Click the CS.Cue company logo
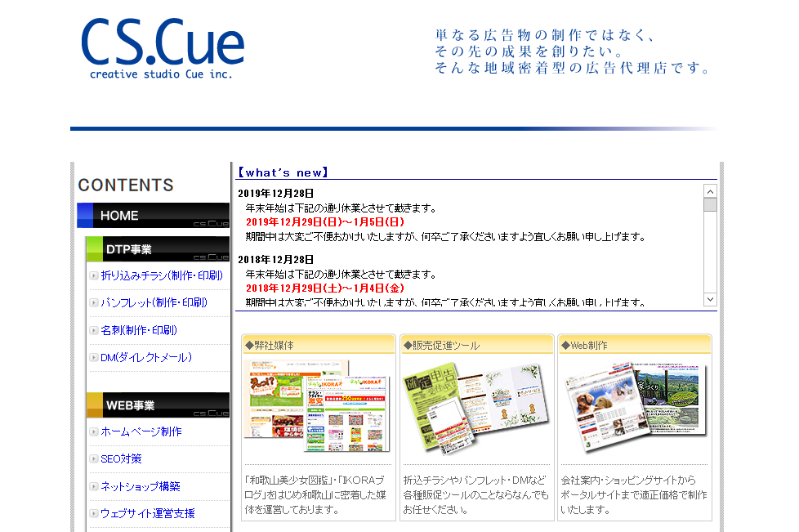Image resolution: width=799 pixels, height=532 pixels. (162, 48)
